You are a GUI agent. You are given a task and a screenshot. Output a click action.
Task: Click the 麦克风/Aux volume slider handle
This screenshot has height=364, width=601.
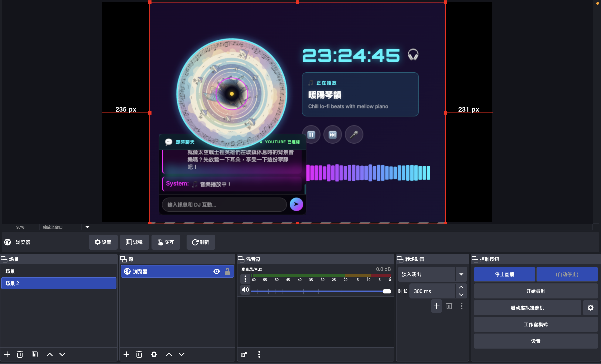pyautogui.click(x=387, y=291)
